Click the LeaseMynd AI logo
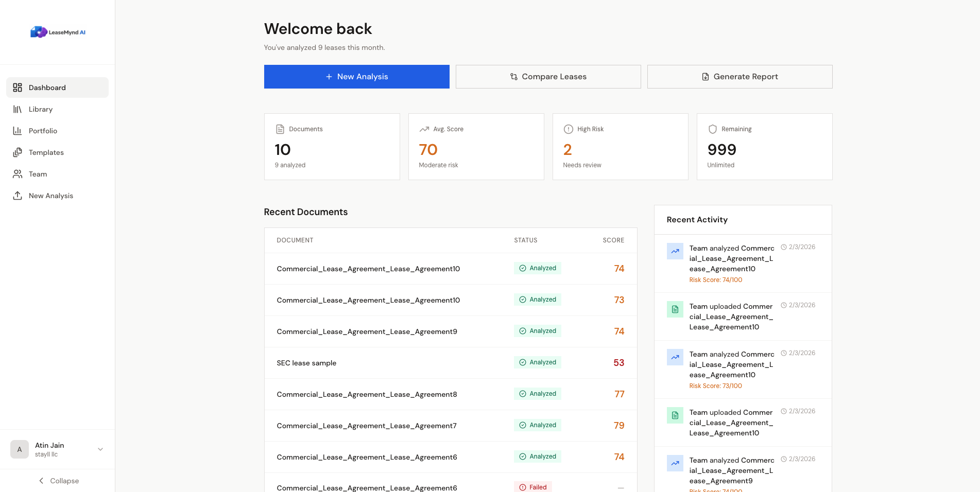The image size is (980, 492). point(58,31)
